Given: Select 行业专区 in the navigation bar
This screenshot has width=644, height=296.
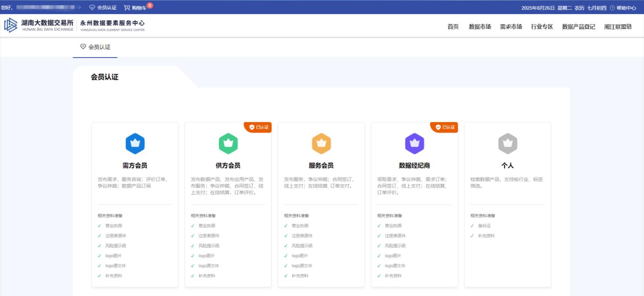Looking at the screenshot, I should [x=542, y=26].
